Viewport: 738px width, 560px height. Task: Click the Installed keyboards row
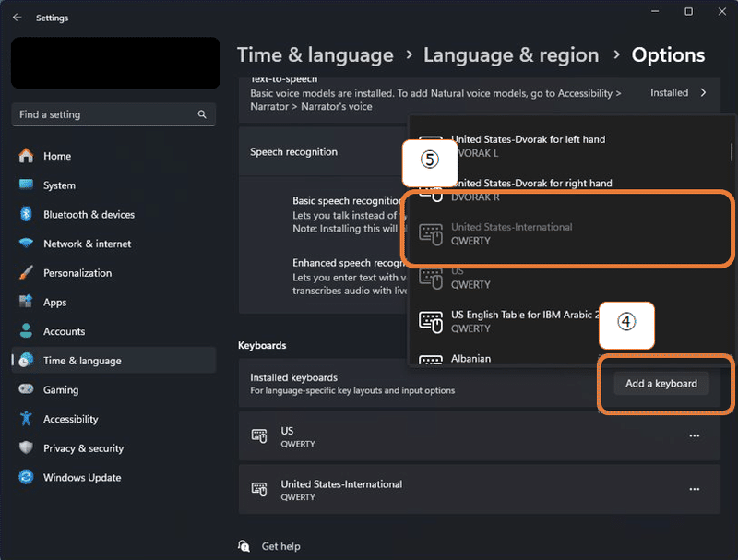pos(479,384)
